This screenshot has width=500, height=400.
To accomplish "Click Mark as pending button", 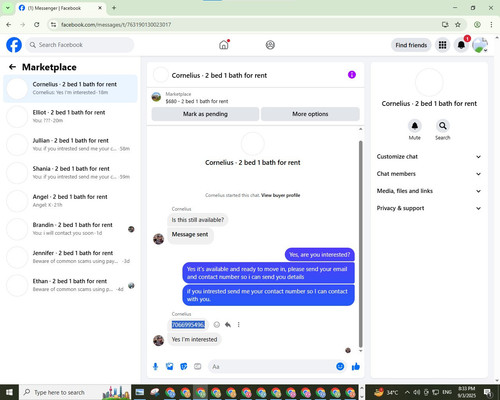I will click(205, 114).
